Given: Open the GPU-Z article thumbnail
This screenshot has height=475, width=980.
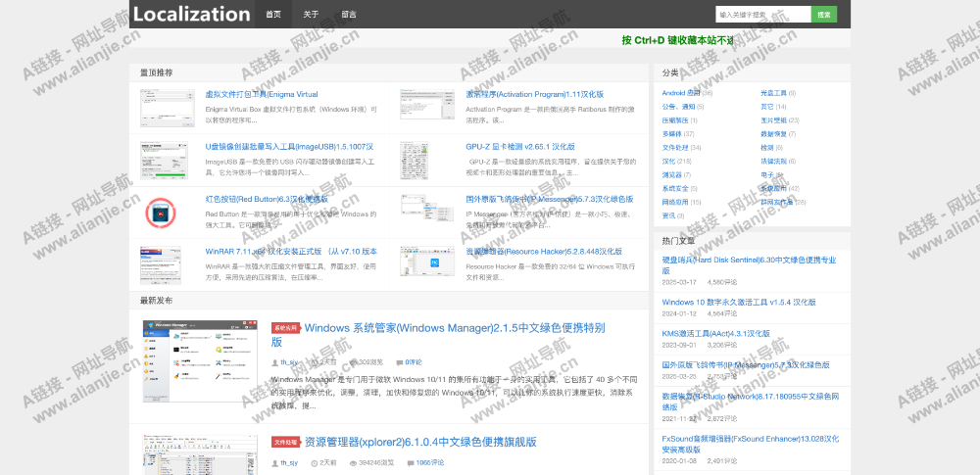Looking at the screenshot, I should point(414,160).
